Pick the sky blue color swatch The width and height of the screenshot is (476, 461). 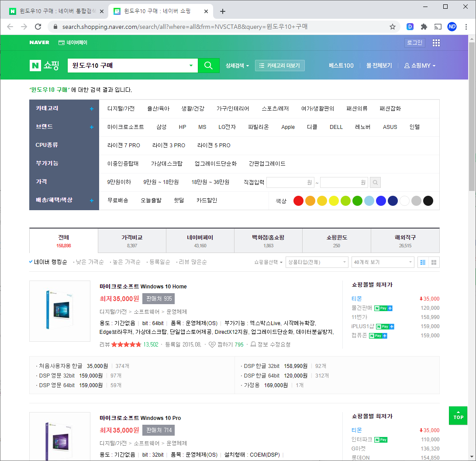pos(369,201)
